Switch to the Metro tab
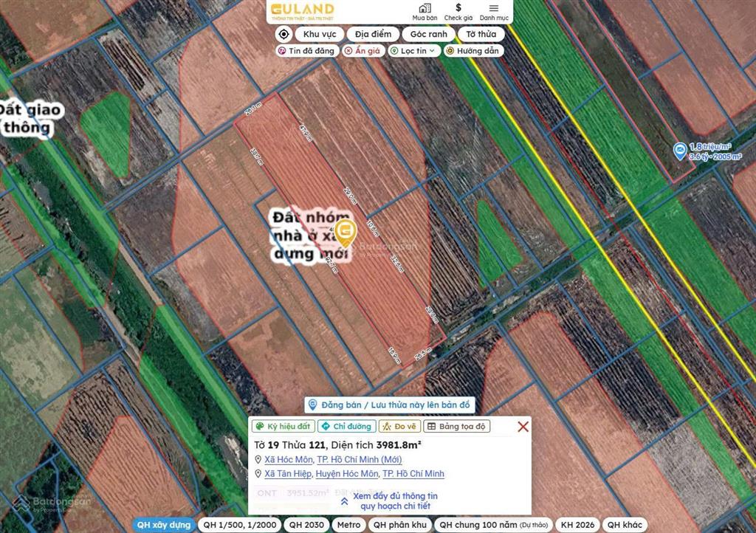Viewport: 756px width, 533px height. [348, 525]
